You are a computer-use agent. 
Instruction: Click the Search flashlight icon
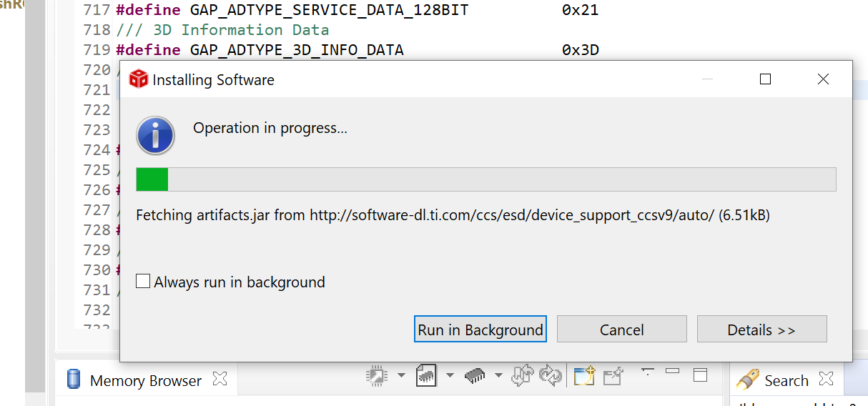[x=747, y=380]
